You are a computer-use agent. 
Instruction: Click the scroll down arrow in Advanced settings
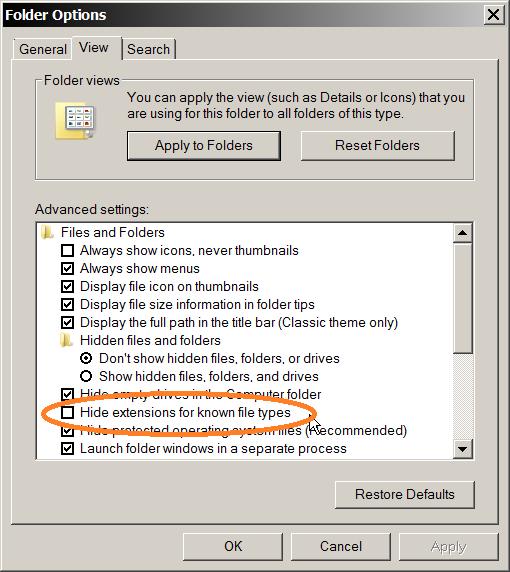coord(463,449)
